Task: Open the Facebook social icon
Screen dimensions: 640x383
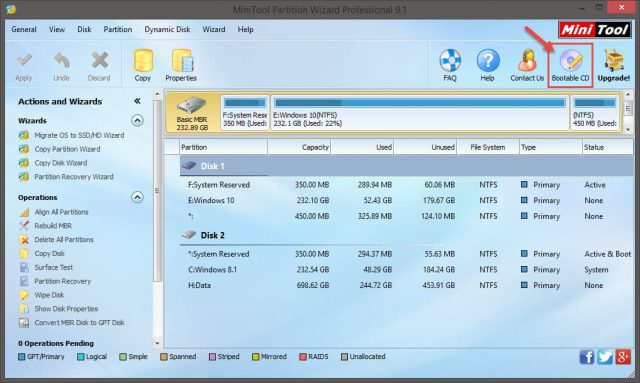Action: point(587,357)
